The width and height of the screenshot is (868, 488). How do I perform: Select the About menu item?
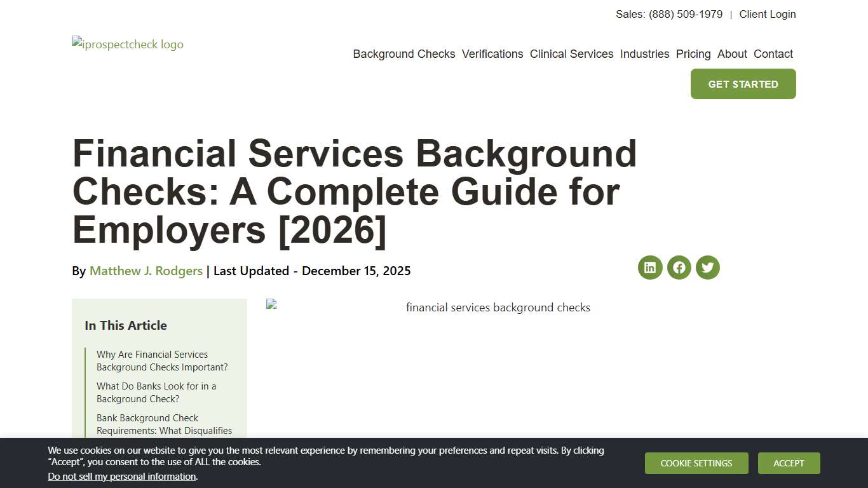(732, 54)
